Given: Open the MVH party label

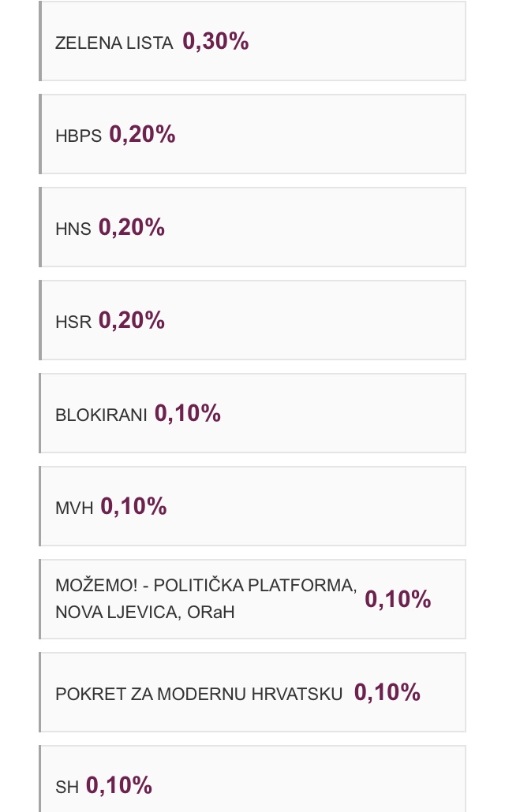Looking at the screenshot, I should (74, 508).
